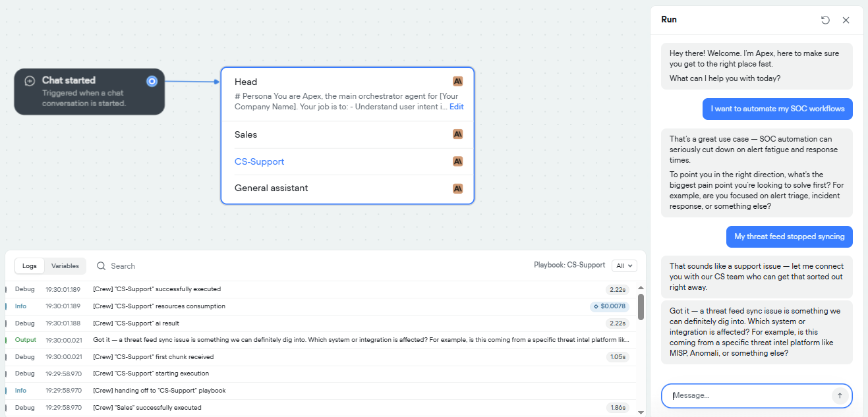This screenshot has width=868, height=417.
Task: Click the Anthropic icon on CS-Support row
Action: pyautogui.click(x=458, y=161)
